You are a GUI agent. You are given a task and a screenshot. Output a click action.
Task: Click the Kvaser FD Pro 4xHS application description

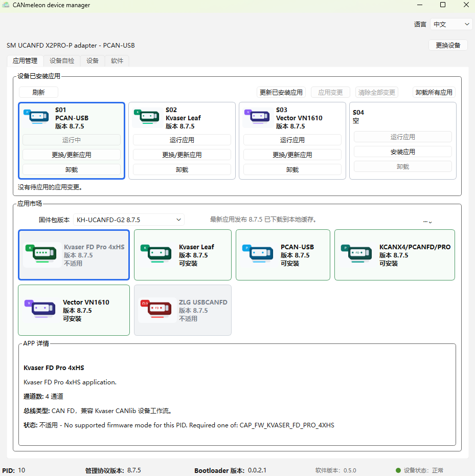coord(70,382)
